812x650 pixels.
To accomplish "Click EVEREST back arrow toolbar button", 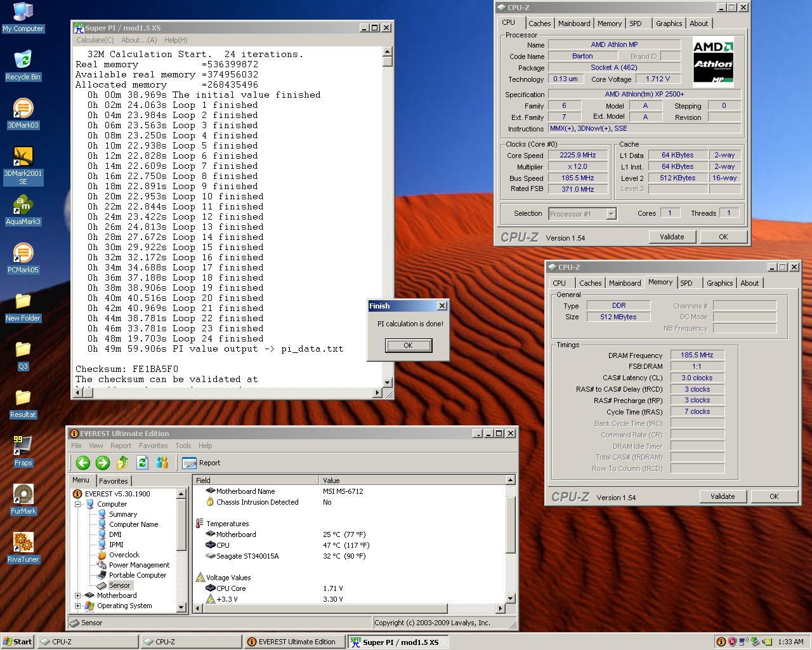I will coord(82,463).
